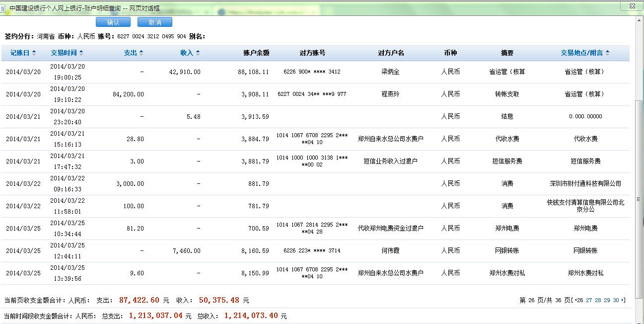Viewport: 644px width, 324px height.
Task: Sort by 交易地点/附言 column arrow icon
Action: 607,53
